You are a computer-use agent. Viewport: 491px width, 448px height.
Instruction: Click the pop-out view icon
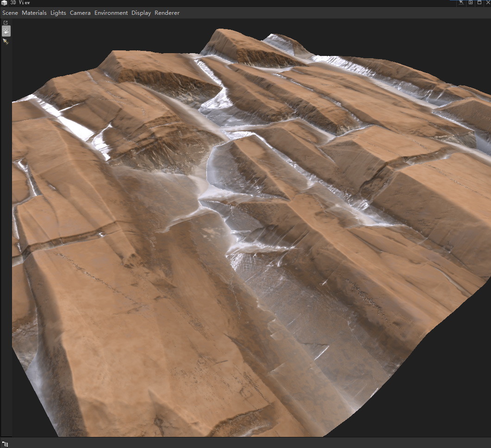[6, 22]
